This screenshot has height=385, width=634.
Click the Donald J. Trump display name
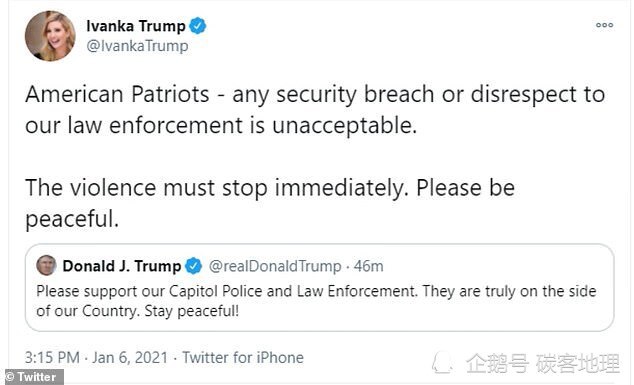122,266
